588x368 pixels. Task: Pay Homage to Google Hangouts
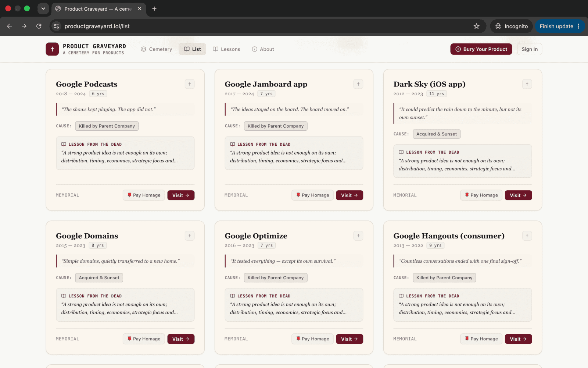481,339
